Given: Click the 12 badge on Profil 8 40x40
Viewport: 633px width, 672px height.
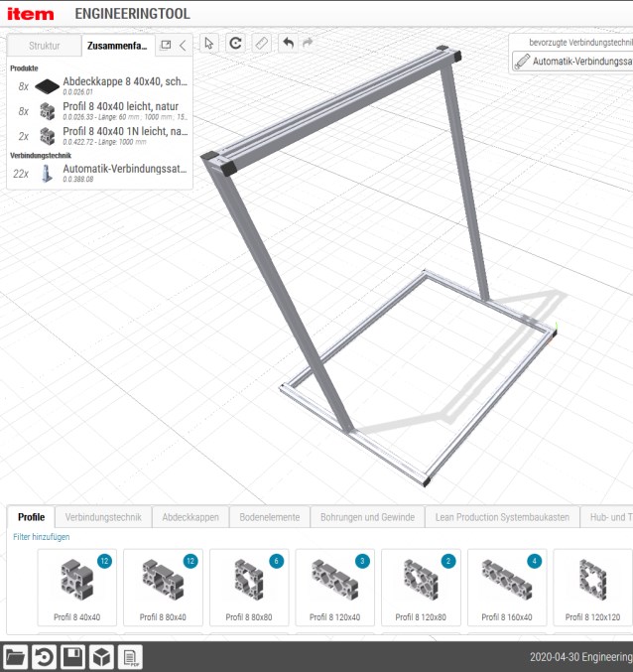Looking at the screenshot, I should [x=104, y=561].
